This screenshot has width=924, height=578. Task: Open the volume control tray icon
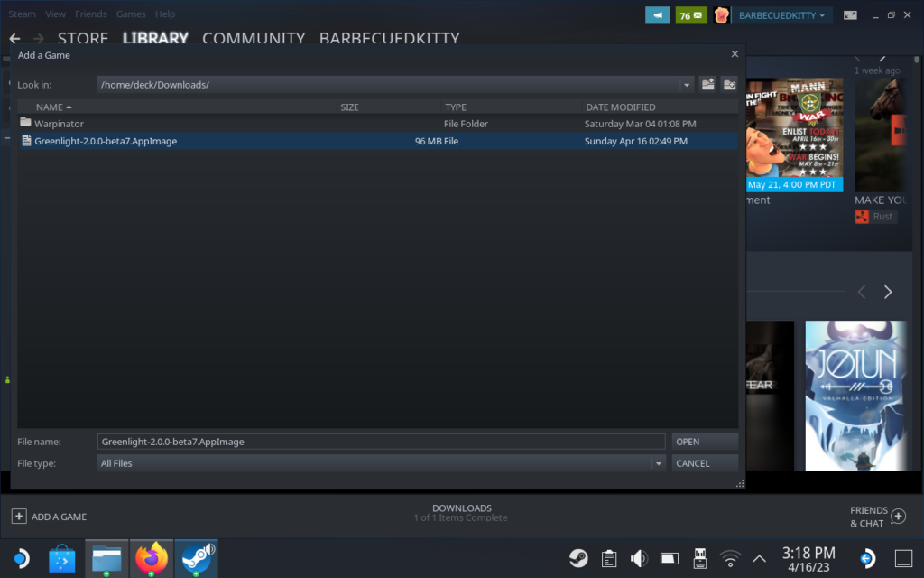click(x=639, y=558)
